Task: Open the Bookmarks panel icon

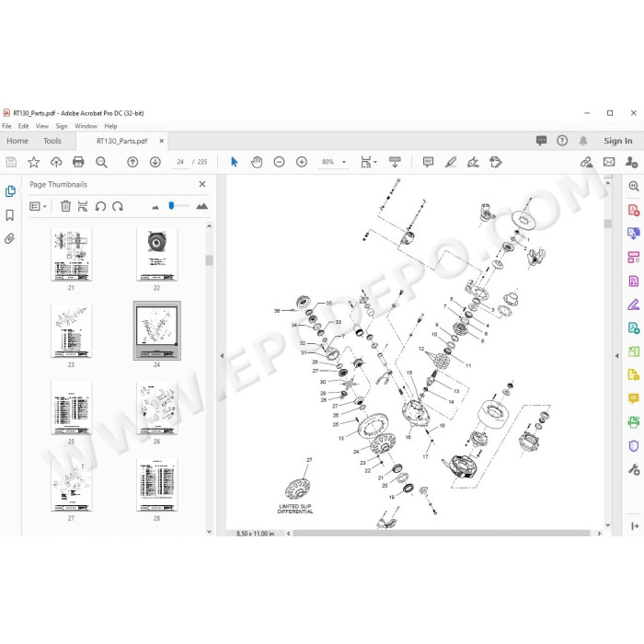Action: [x=10, y=215]
